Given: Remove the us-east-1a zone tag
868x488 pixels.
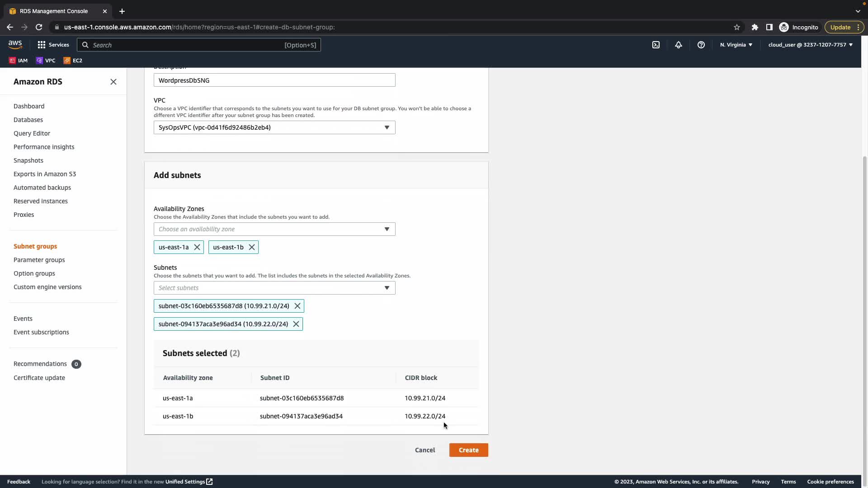Looking at the screenshot, I should [x=197, y=247].
